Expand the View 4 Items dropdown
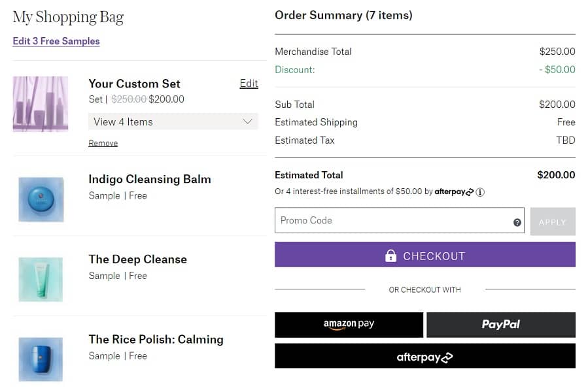588x392 pixels. point(173,122)
